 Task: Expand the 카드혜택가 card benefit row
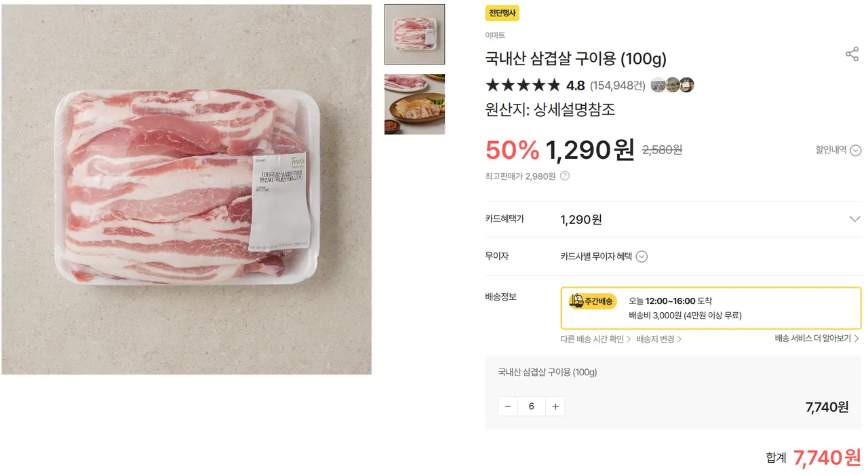point(854,219)
